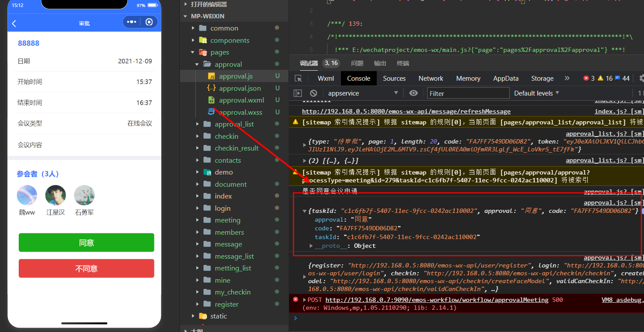Tap the red 不同意 button
The height and width of the screenshot is (332, 644).
tap(86, 268)
